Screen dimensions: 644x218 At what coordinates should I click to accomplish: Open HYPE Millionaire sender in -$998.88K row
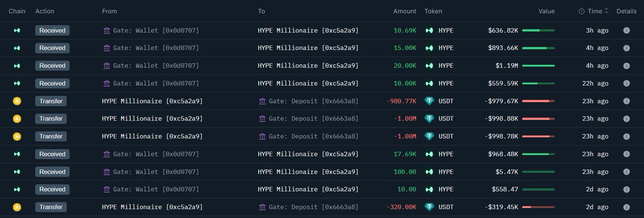point(152,119)
